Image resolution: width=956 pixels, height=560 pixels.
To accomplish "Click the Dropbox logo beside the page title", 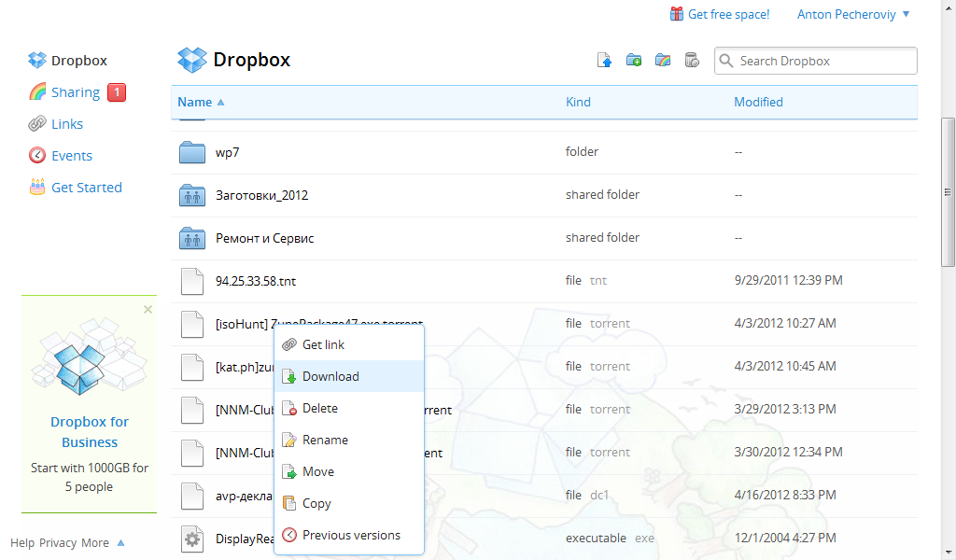I will click(x=192, y=60).
